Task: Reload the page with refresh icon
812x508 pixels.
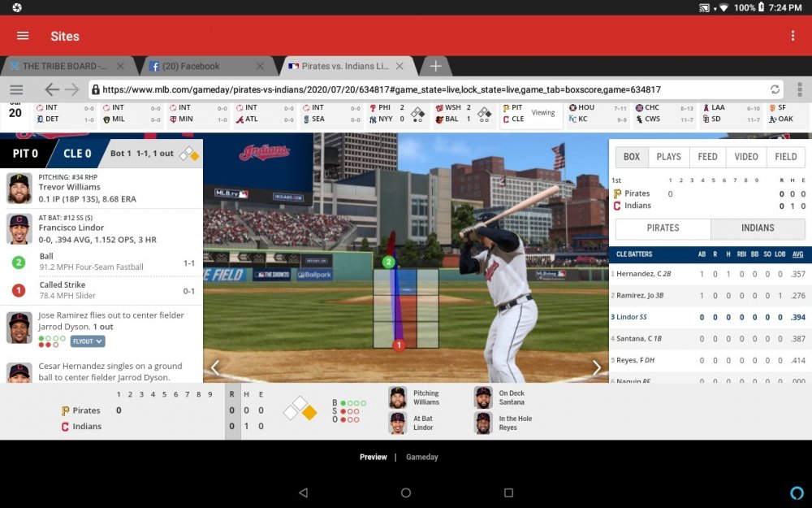Action: coord(775,89)
